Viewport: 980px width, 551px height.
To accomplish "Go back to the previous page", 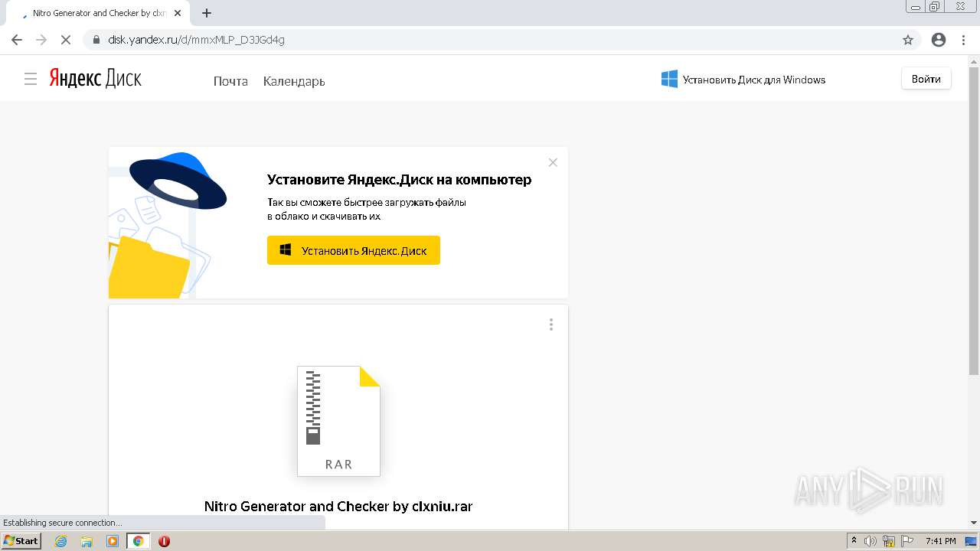I will [17, 40].
